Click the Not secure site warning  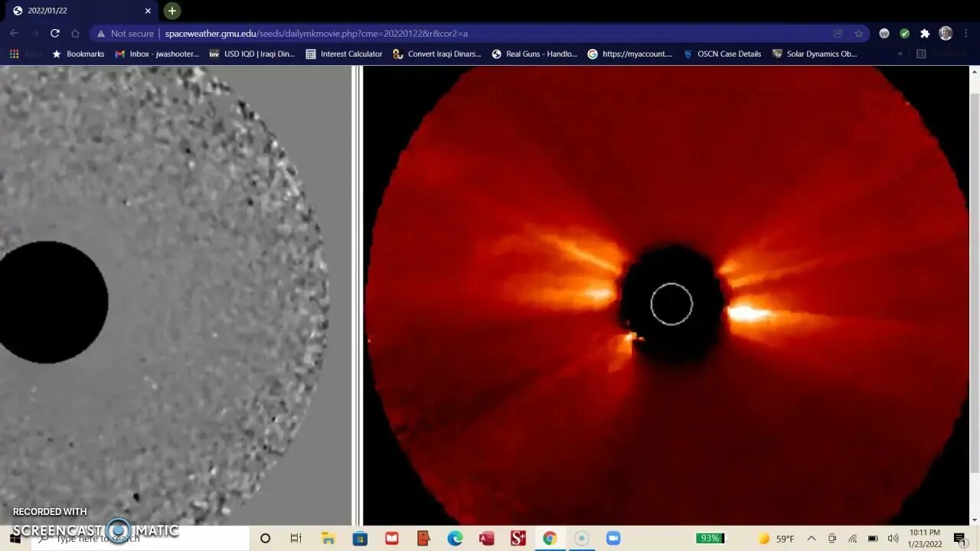(125, 33)
